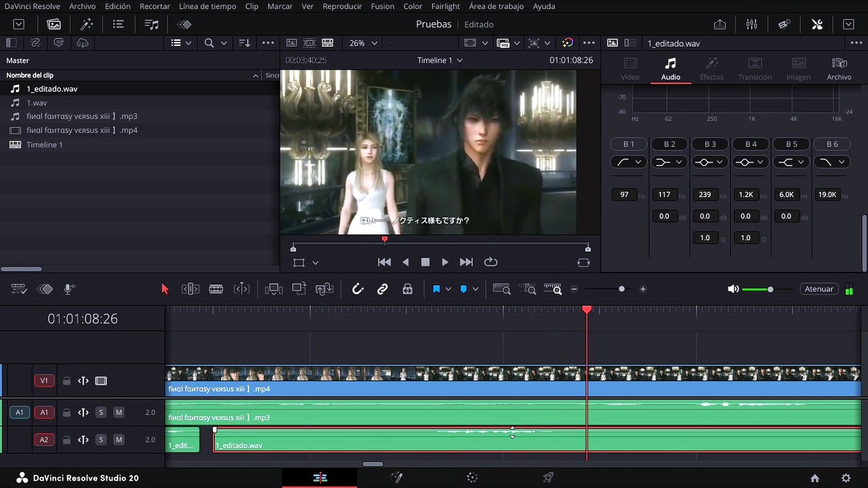The image size is (868, 488).
Task: Open the Sound Library icon
Action: (x=152, y=24)
